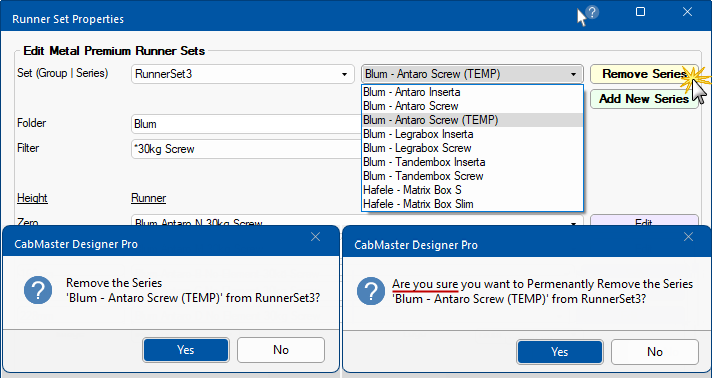The width and height of the screenshot is (712, 378).
Task: Close the Are you sure confirmation dialog
Action: [688, 237]
